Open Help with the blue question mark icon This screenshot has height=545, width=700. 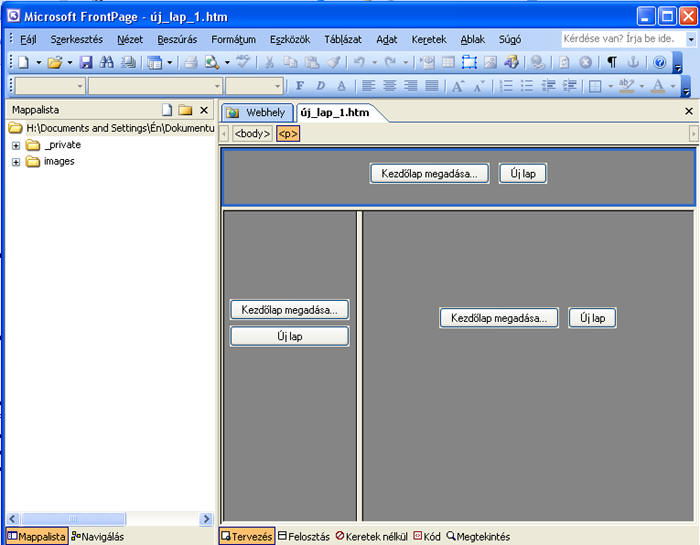659,62
